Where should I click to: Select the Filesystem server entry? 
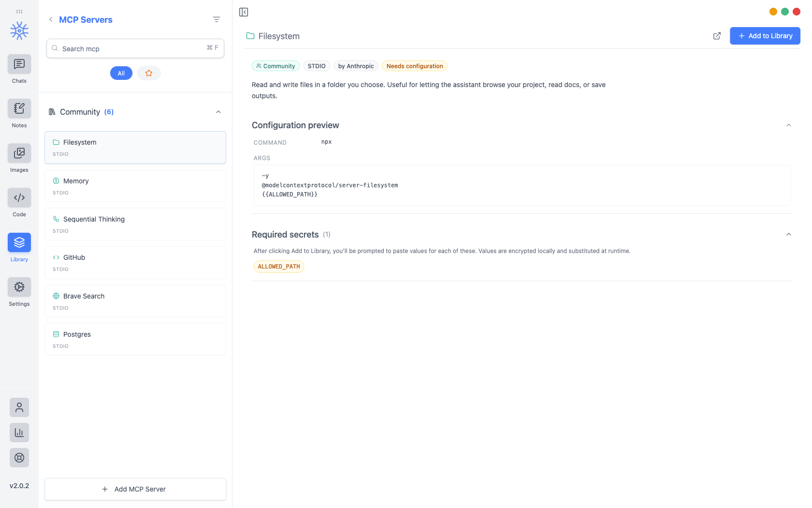click(x=135, y=148)
